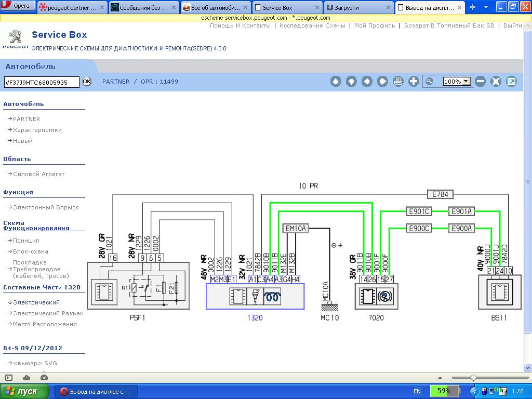Click the VIN input field
Image resolution: width=532 pixels, height=399 pixels.
42,82
